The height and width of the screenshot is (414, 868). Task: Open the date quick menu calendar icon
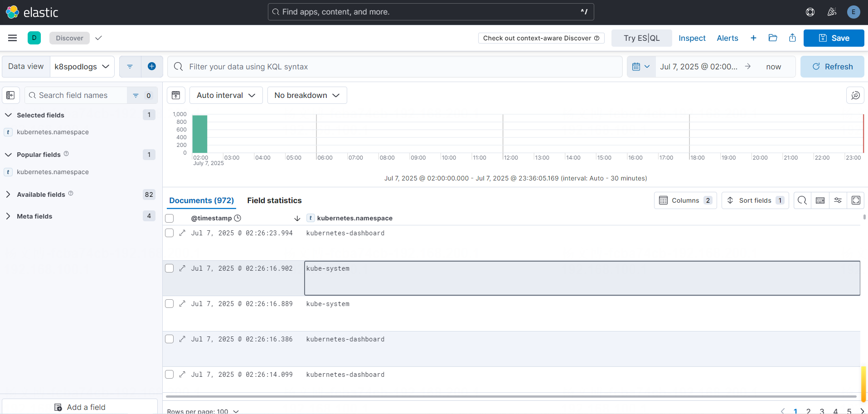click(640, 67)
